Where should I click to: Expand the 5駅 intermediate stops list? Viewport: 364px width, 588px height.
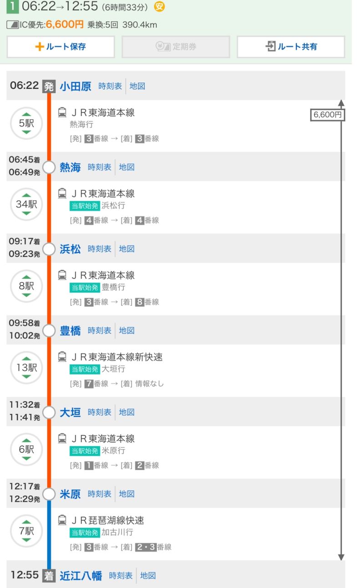point(26,122)
